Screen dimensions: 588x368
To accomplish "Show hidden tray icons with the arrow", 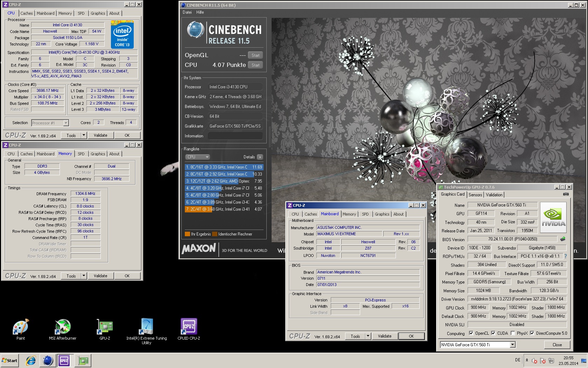I will 527,360.
